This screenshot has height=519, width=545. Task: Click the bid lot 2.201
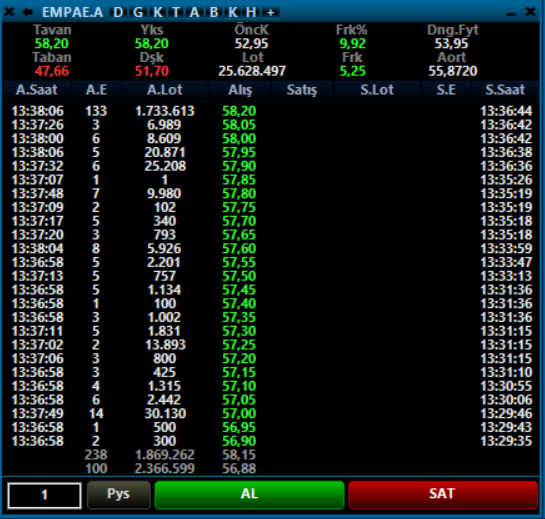tap(164, 262)
